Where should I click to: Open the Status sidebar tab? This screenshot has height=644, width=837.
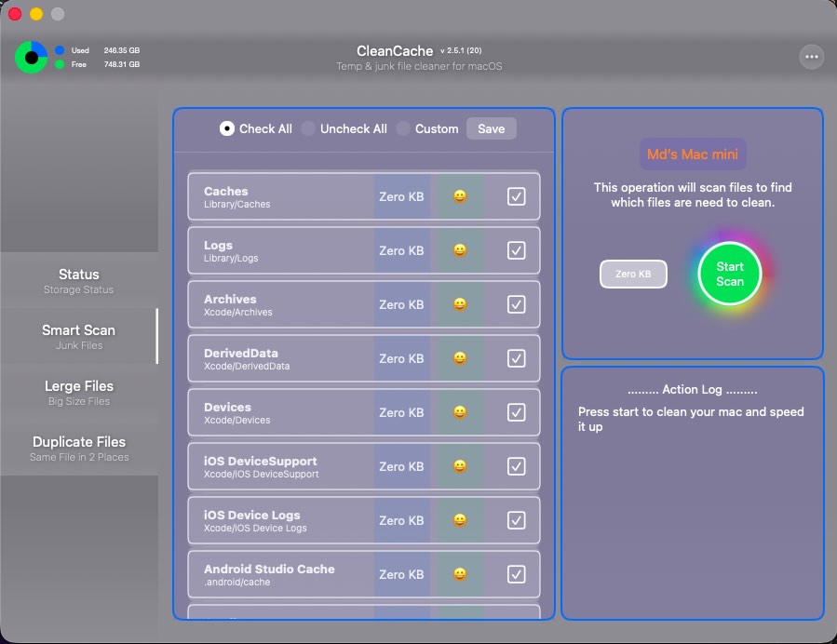(x=79, y=281)
